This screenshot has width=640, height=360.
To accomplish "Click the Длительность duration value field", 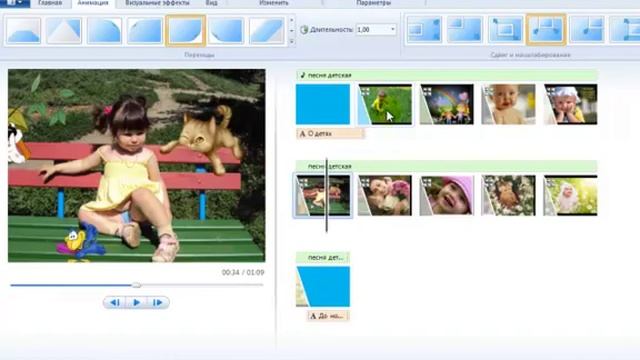I will (372, 30).
